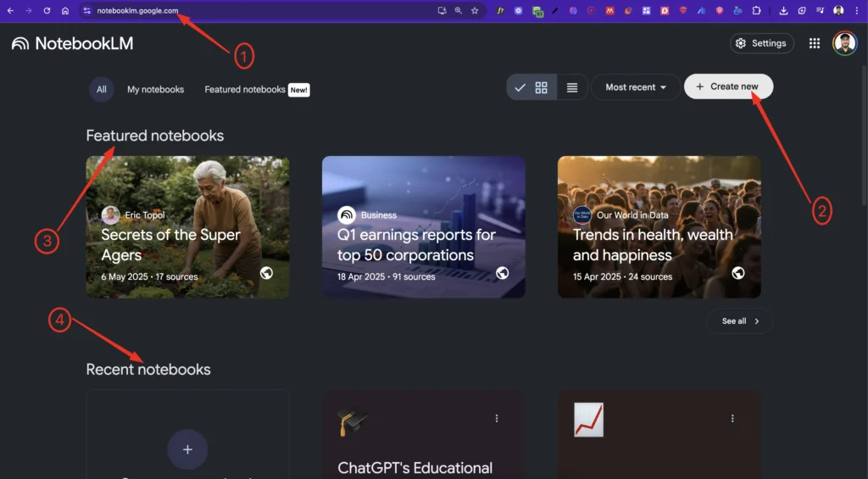Click the zoom magnifier icon in address bar
This screenshot has height=479, width=868.
pyautogui.click(x=459, y=10)
